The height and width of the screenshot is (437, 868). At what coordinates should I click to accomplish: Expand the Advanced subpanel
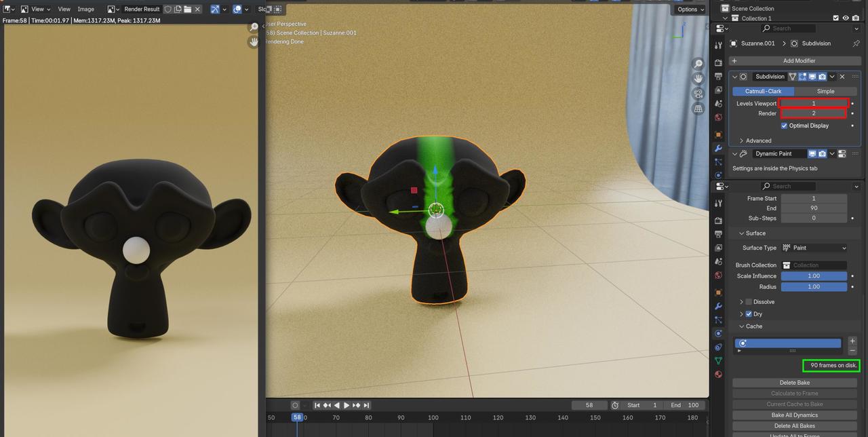coord(742,140)
